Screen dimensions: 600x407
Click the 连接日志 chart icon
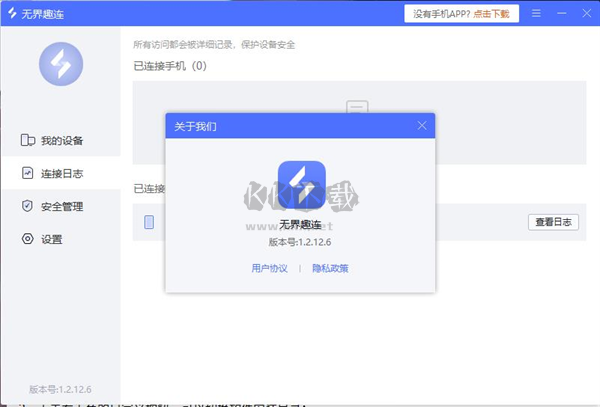(x=27, y=173)
